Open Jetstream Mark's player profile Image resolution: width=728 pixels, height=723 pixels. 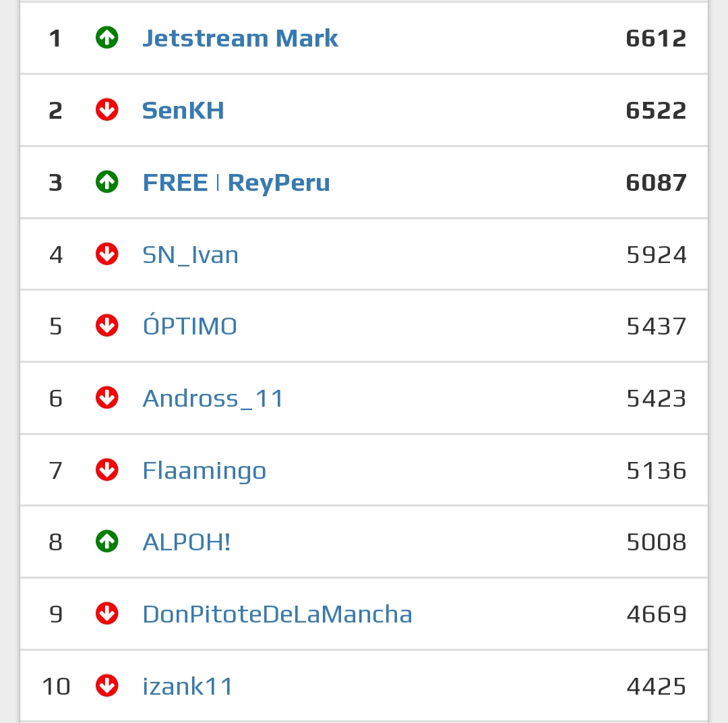[x=240, y=38]
